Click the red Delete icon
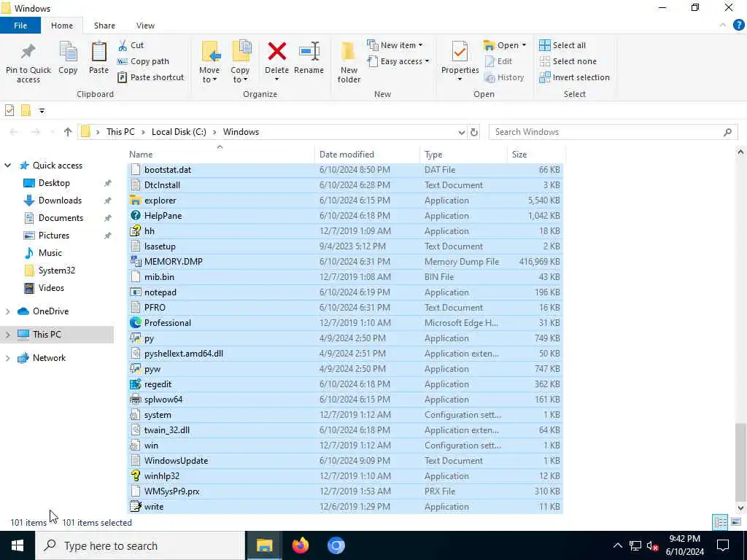Viewport: 747px width, 560px height. click(x=276, y=52)
